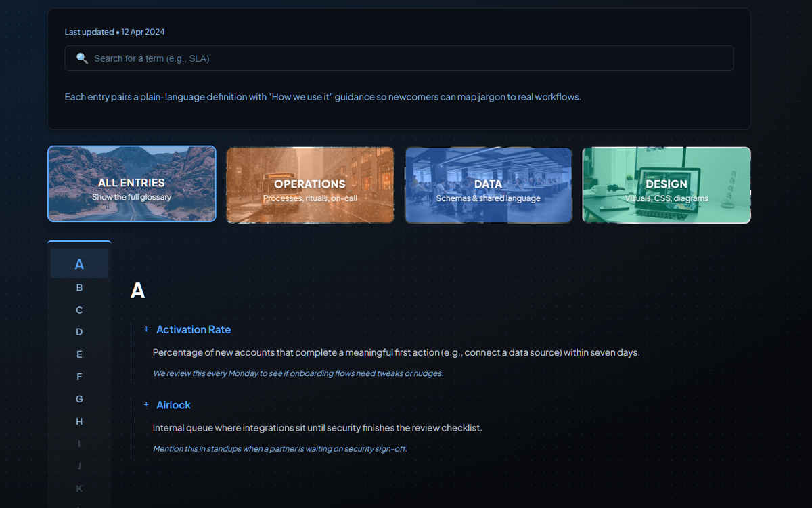Select letter K in the sidebar

point(79,488)
